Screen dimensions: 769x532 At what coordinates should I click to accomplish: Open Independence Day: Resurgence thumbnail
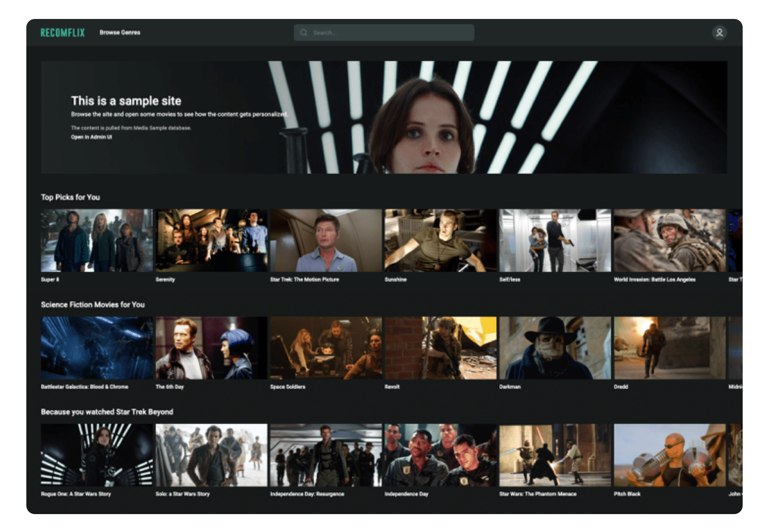[x=326, y=455]
